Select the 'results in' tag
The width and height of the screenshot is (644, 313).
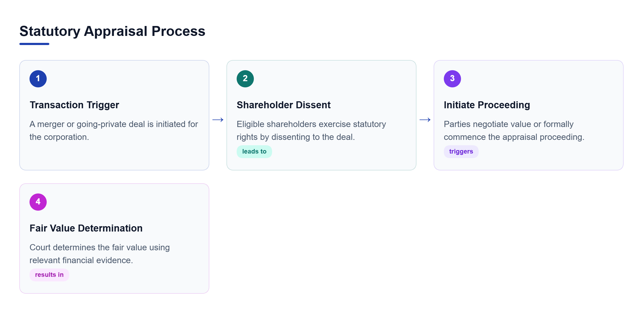point(49,275)
